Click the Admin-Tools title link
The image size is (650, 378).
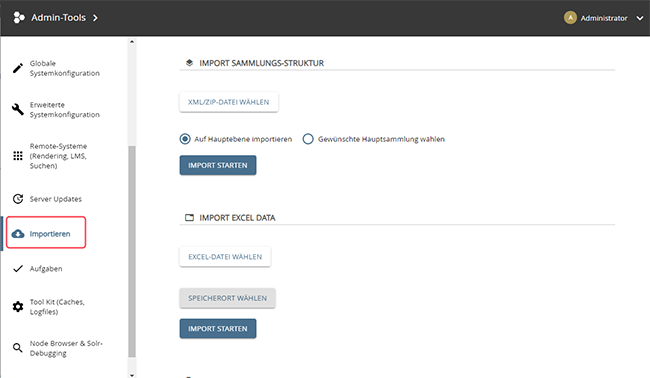coord(58,18)
